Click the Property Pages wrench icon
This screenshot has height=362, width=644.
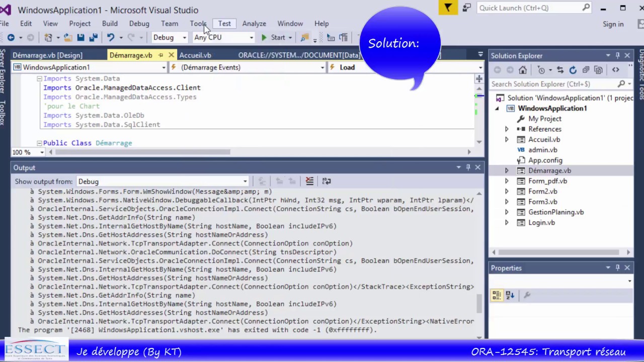pos(527,296)
